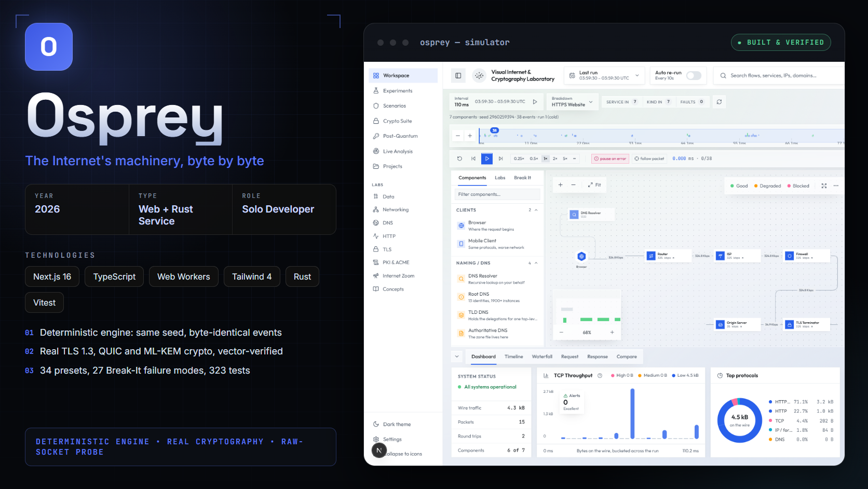Image resolution: width=868 pixels, height=489 pixels.
Task: Switch to the Break It tab
Action: click(x=522, y=178)
